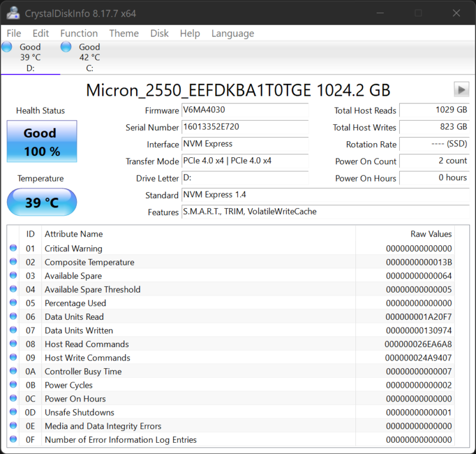Click the blue health dot beside Critical Warning

(13, 248)
